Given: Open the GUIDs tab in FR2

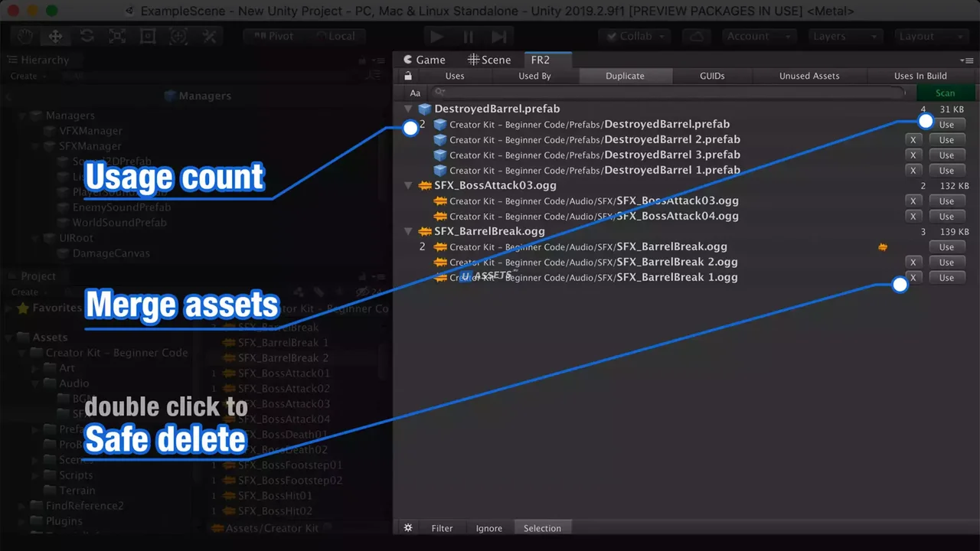Looking at the screenshot, I should (x=712, y=76).
